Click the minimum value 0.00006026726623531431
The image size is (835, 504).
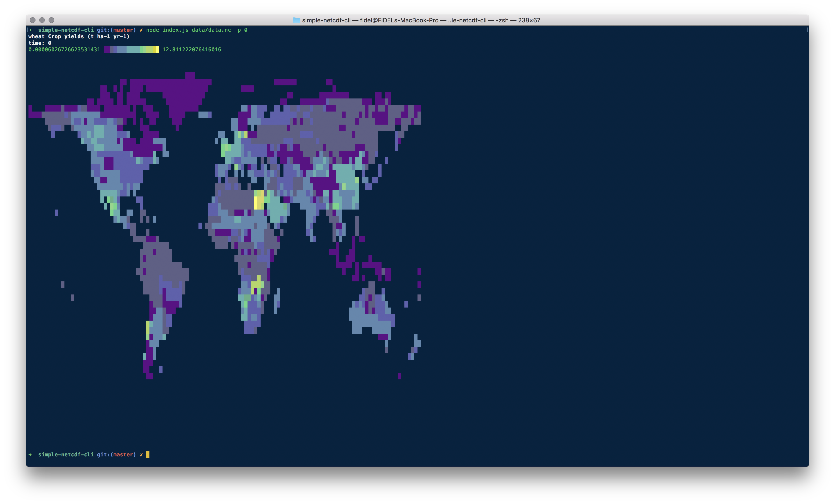point(64,50)
